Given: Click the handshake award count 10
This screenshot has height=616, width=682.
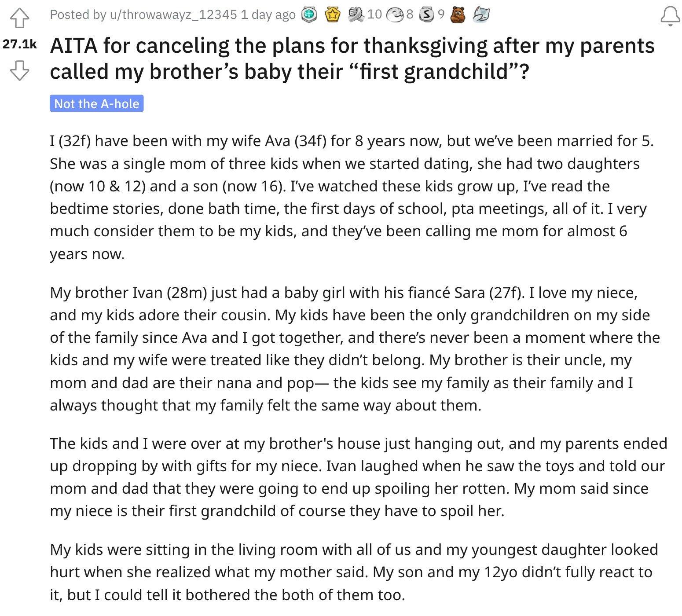Looking at the screenshot, I should click(374, 15).
